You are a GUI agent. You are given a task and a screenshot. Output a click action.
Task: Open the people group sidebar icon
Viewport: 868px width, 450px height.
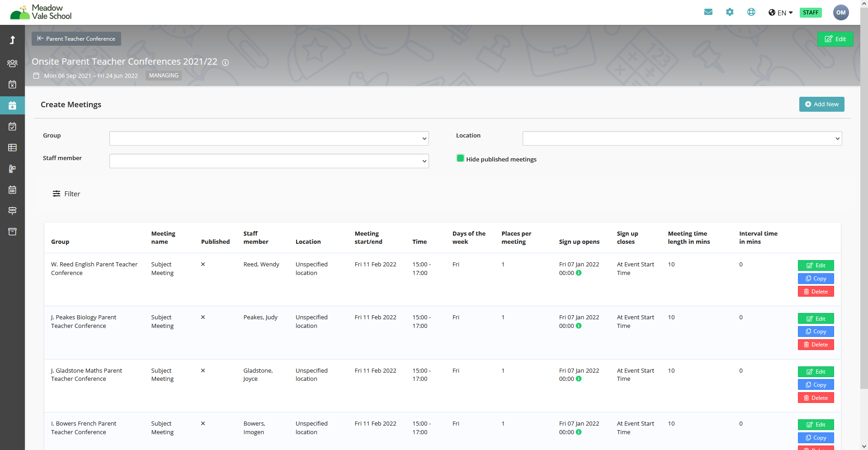click(12, 63)
